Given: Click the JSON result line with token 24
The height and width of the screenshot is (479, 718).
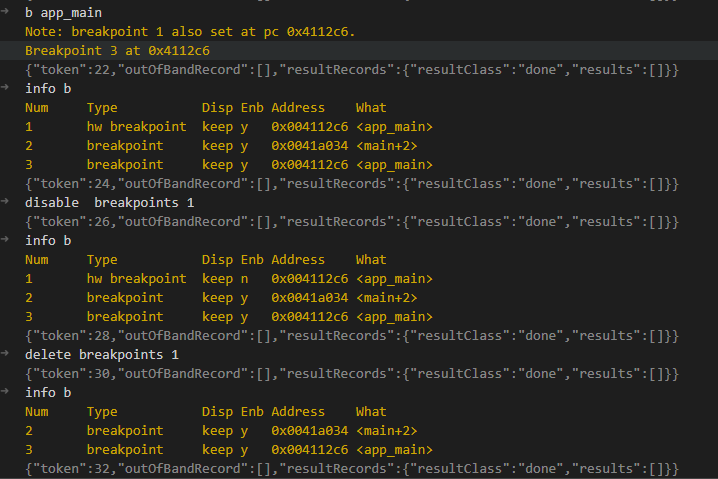Looking at the screenshot, I should pyautogui.click(x=352, y=184).
